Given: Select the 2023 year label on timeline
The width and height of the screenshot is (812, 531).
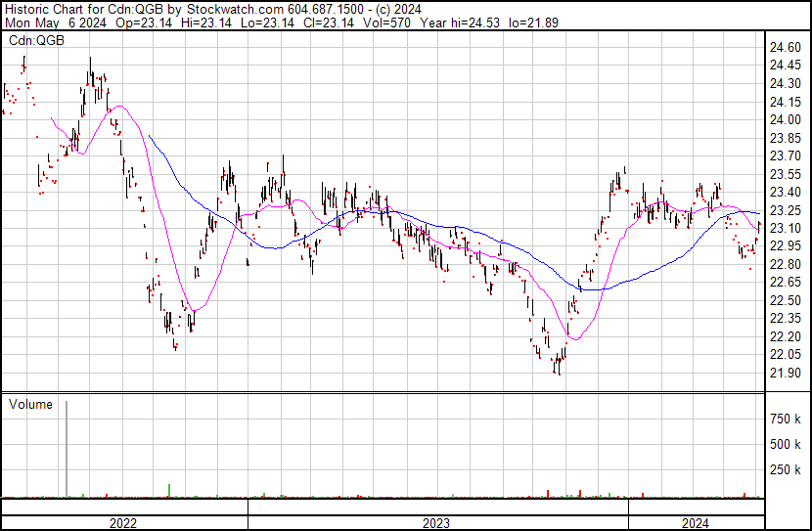Looking at the screenshot, I should (437, 523).
